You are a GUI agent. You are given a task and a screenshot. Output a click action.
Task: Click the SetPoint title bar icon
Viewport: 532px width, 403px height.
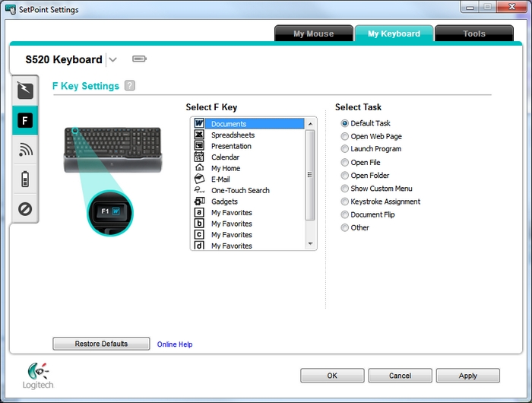click(11, 10)
